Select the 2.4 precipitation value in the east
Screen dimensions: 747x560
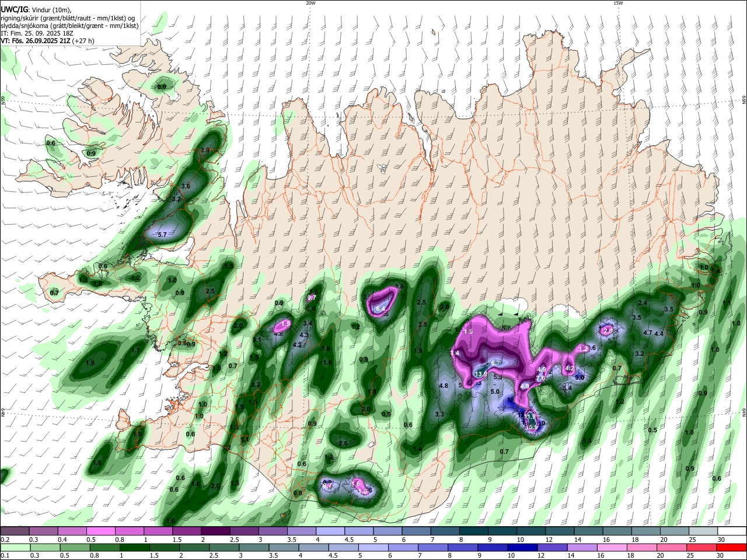pyautogui.click(x=643, y=303)
